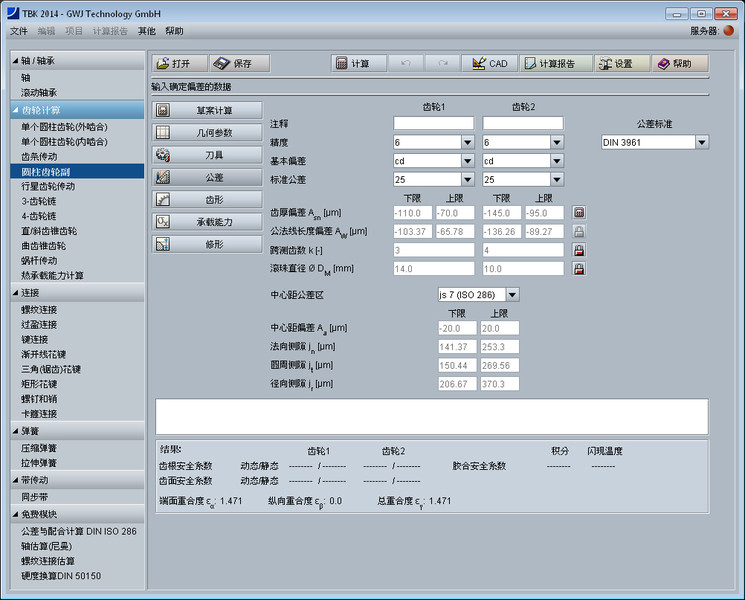Toggle the lock beside 跨测齿数 k
The height and width of the screenshot is (600, 745).
pyautogui.click(x=578, y=250)
